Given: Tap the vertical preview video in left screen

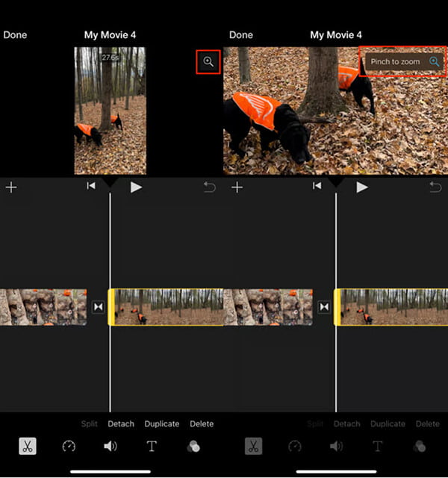Looking at the screenshot, I should pyautogui.click(x=110, y=111).
